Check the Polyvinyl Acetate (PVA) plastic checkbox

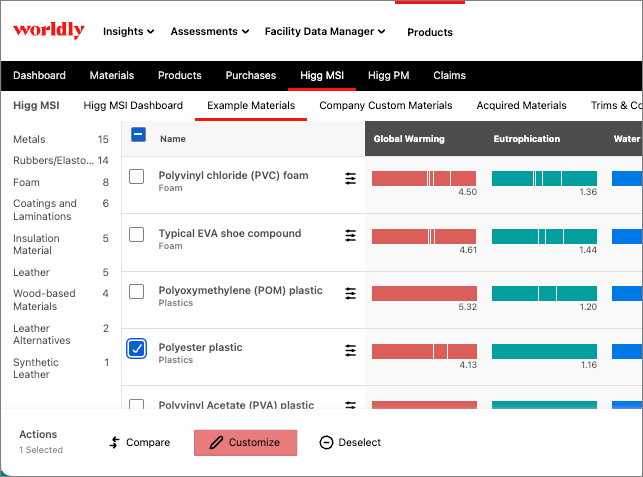137,404
